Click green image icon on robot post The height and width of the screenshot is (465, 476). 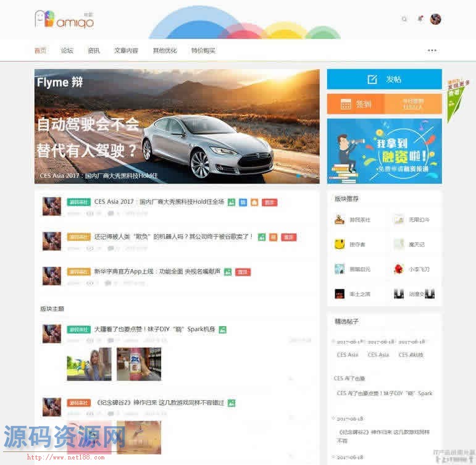point(262,237)
